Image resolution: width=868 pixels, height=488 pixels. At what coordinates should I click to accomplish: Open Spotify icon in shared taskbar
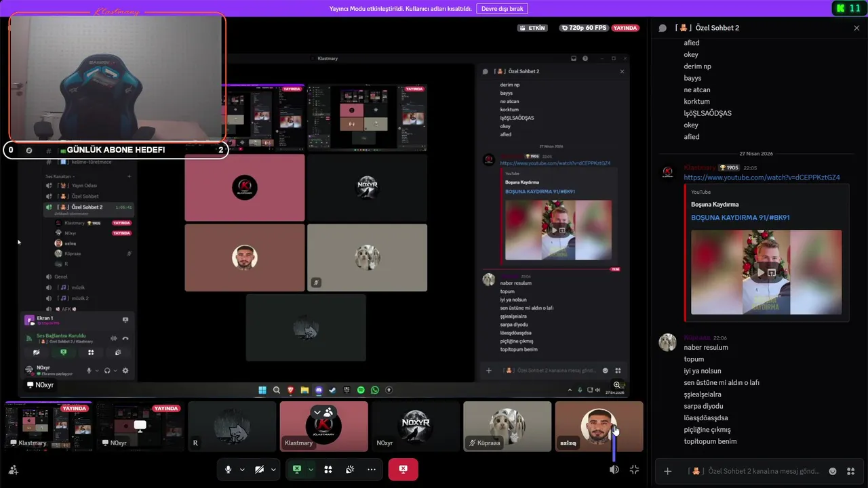click(361, 390)
